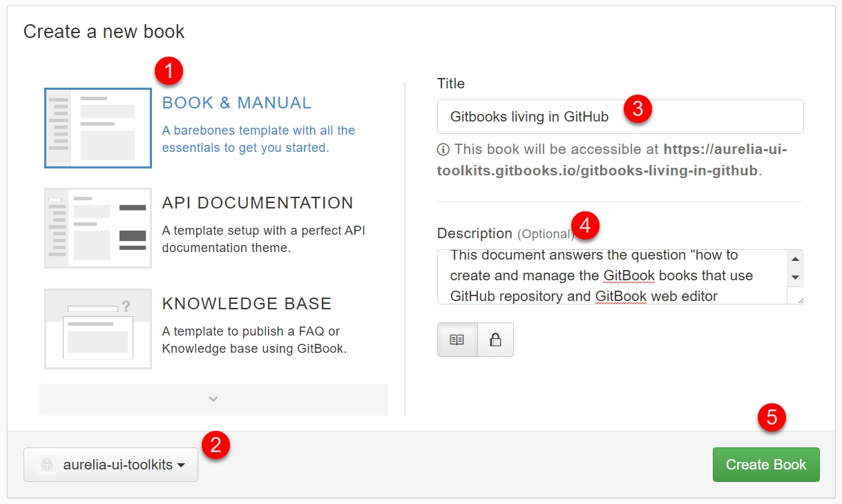This screenshot has width=842, height=504.
Task: Open the aurelia-ui-toolkits owner dropdown
Action: (x=111, y=465)
